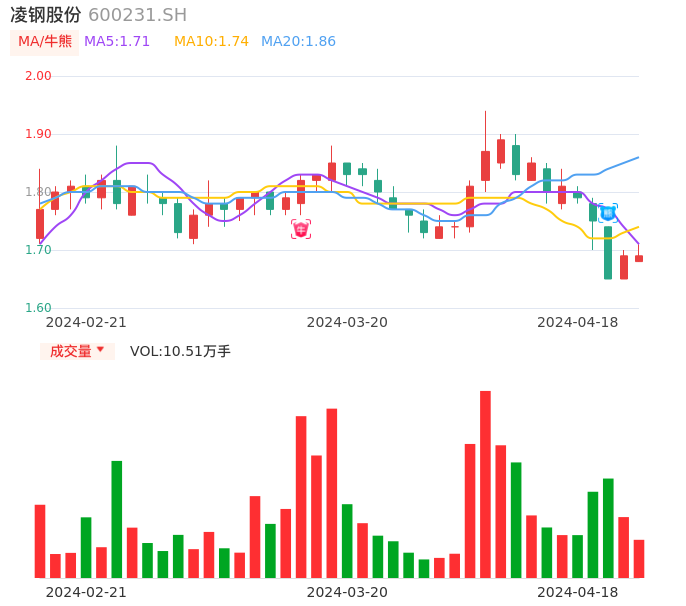Viewport: 686px width, 606px height.
Task: Click the MA20:1.86 legend label
Action: pyautogui.click(x=298, y=42)
